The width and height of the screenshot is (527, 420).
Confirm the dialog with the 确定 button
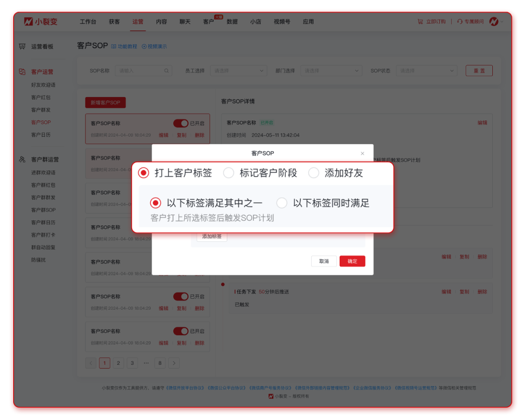(352, 261)
